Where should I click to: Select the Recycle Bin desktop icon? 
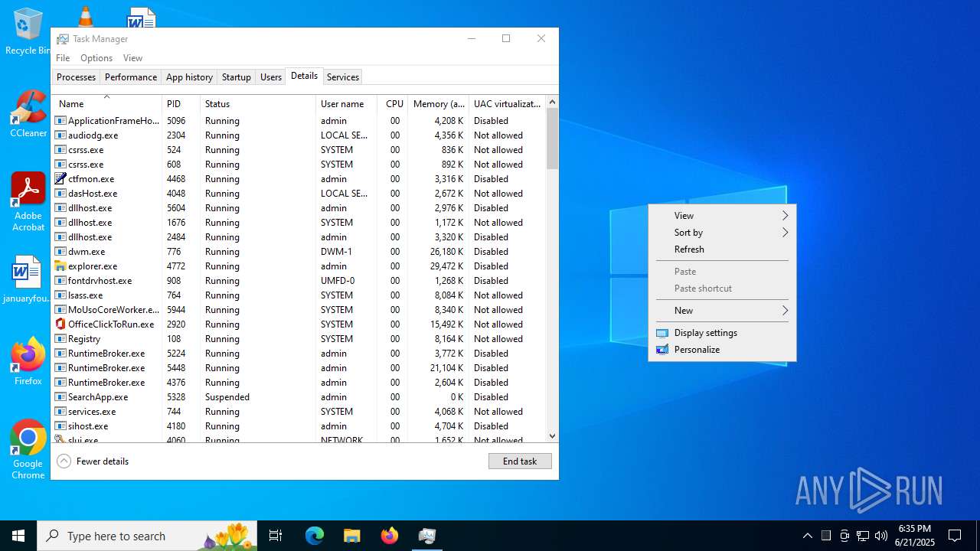[28, 32]
